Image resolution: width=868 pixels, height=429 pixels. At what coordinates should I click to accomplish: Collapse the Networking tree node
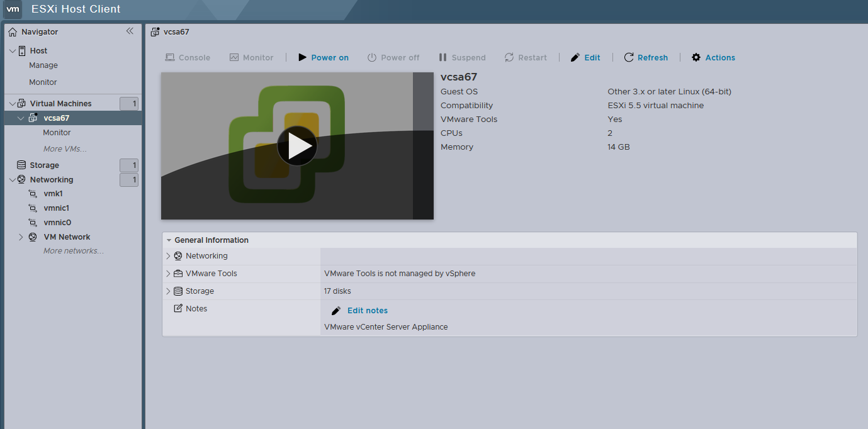coord(13,179)
